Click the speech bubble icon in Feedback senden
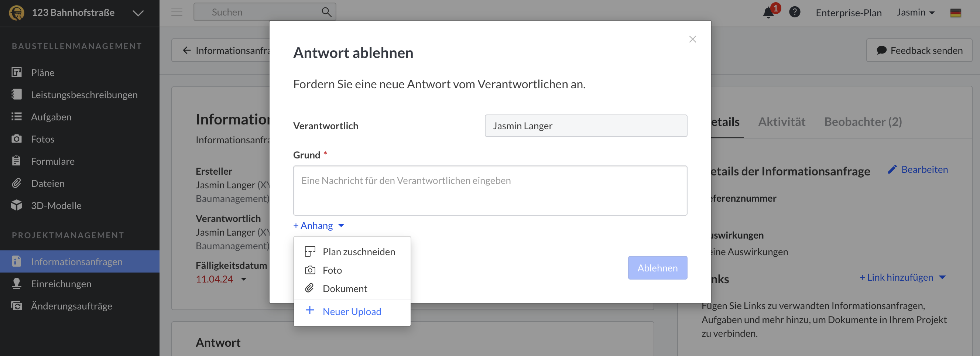980x356 pixels. click(881, 50)
